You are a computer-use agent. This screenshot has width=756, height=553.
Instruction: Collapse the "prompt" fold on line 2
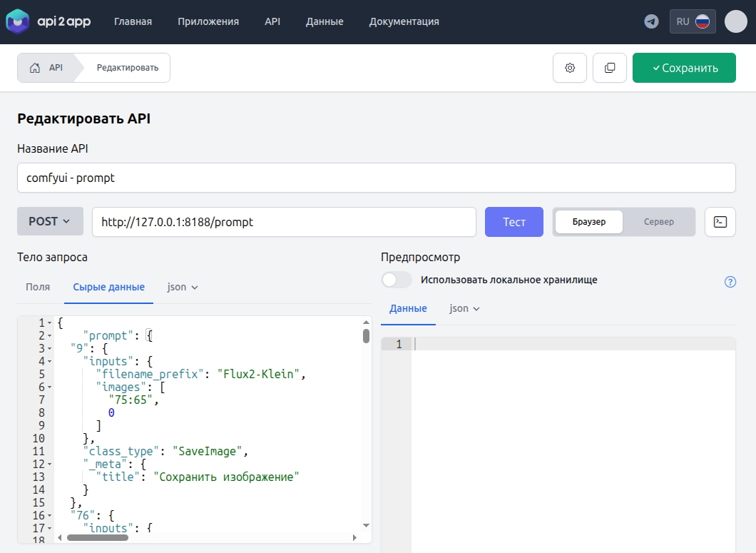[49, 336]
